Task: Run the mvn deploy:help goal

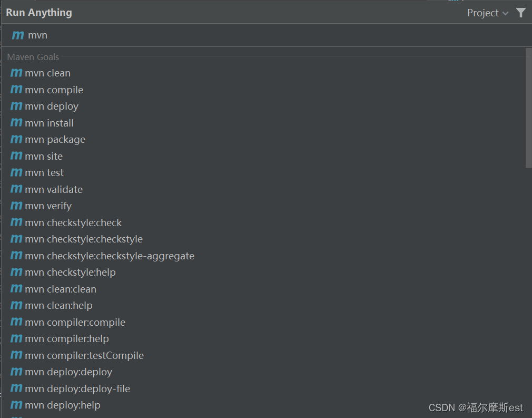Action: (x=58, y=405)
